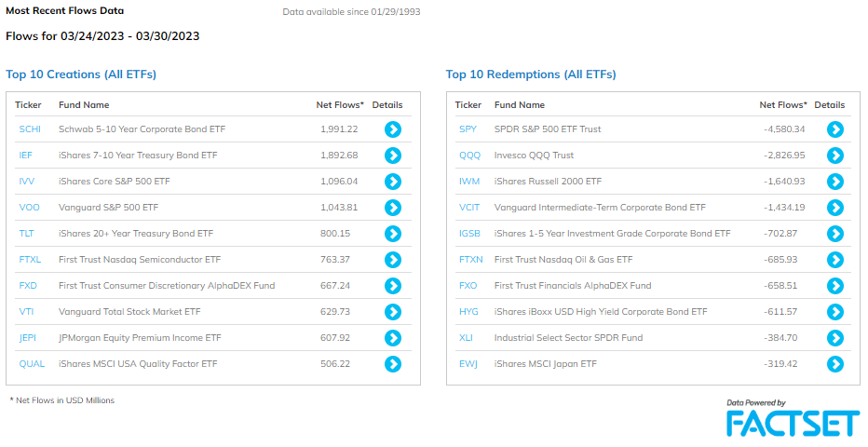
Task: Open details arrow for VCIT row
Action: point(835,208)
